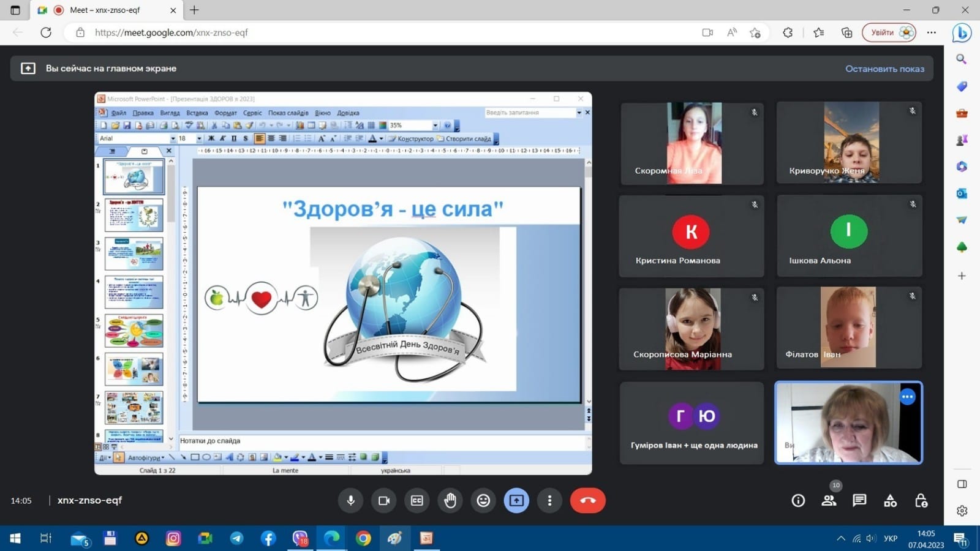Open the emoji reactions button
This screenshot has width=980, height=551.
(483, 501)
